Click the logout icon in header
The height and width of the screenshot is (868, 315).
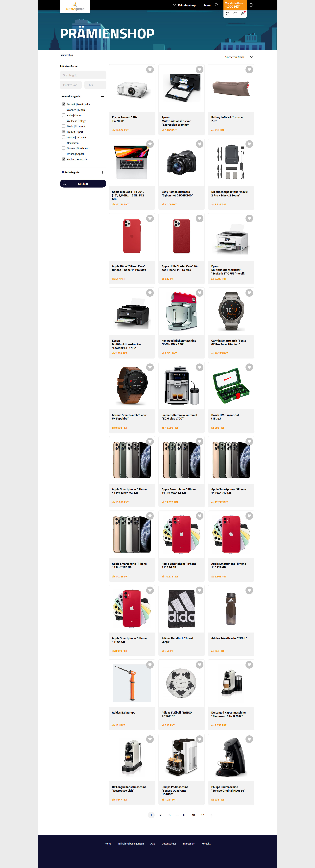pos(251,5)
